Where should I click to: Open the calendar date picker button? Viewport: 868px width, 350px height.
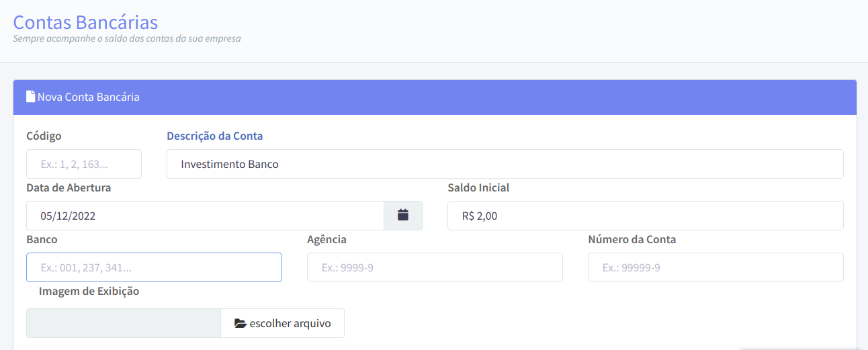click(x=403, y=216)
